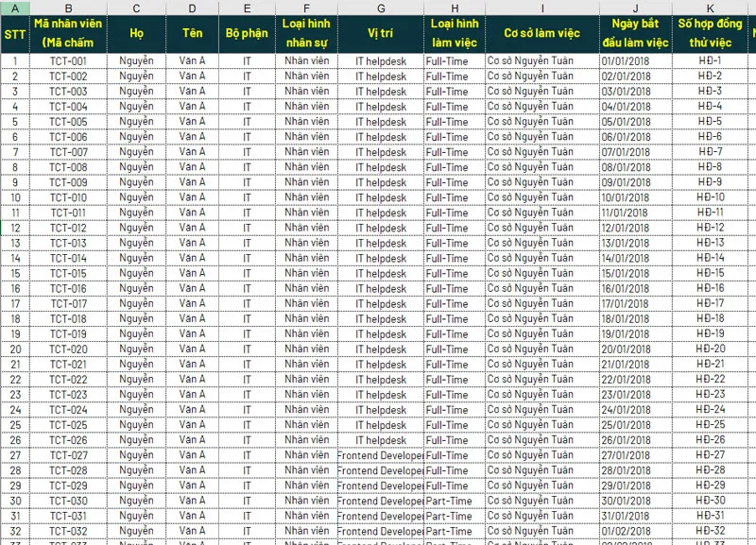Select contract number cell HĐ-12
756x545 pixels.
tap(710, 229)
